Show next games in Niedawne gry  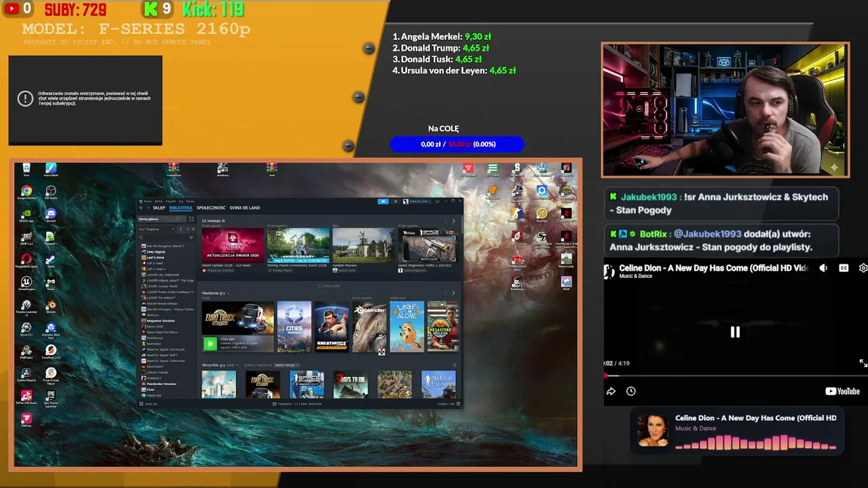(x=454, y=293)
